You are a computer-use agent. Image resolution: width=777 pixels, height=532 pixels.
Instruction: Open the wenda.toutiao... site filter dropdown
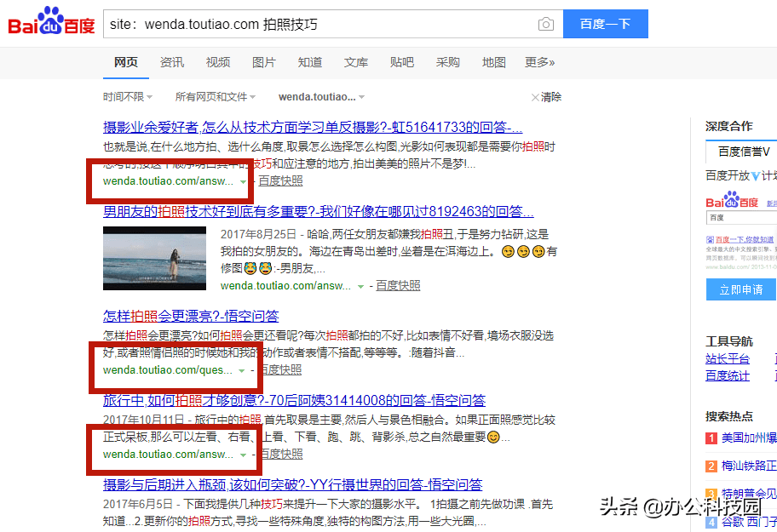[321, 97]
